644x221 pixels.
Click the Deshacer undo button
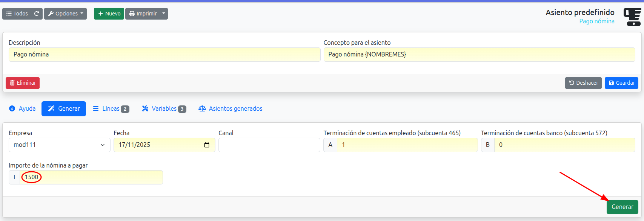(583, 83)
